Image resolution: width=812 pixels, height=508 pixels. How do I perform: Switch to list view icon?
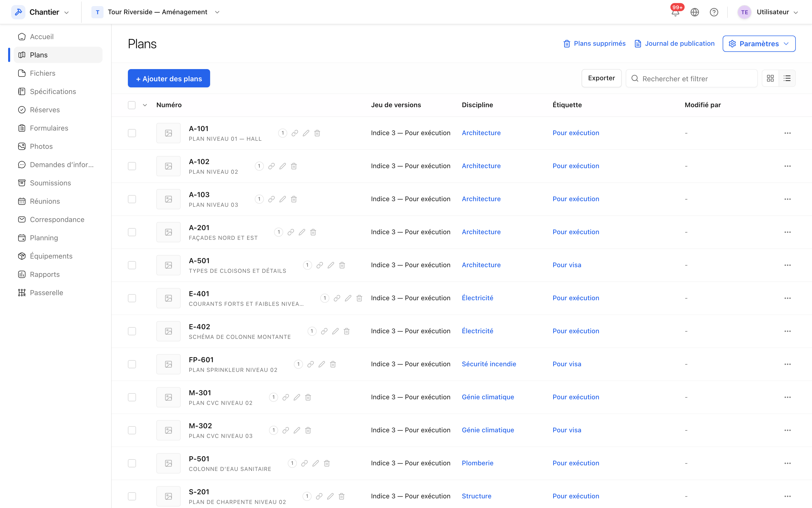tap(787, 78)
